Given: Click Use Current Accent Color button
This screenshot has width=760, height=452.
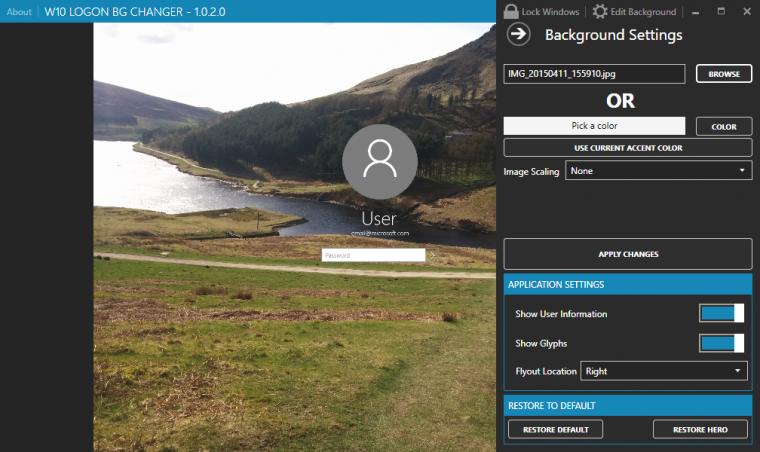Looking at the screenshot, I should coord(628,148).
